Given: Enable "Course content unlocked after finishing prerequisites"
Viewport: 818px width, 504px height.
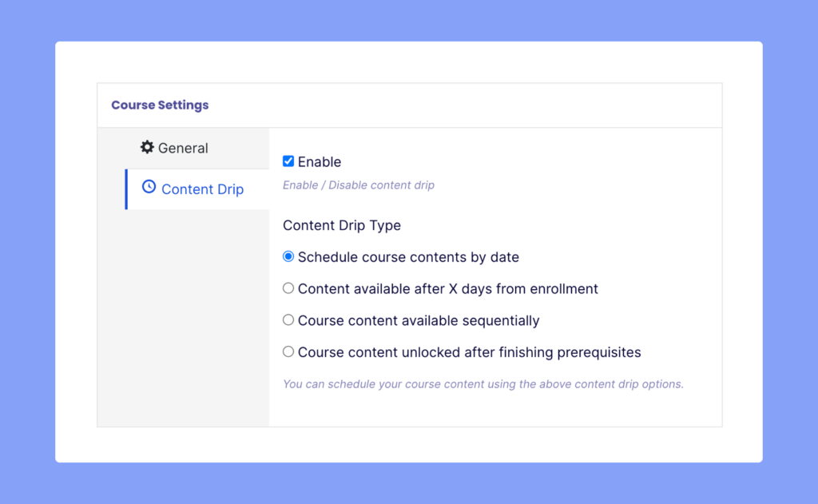Looking at the screenshot, I should pos(288,351).
